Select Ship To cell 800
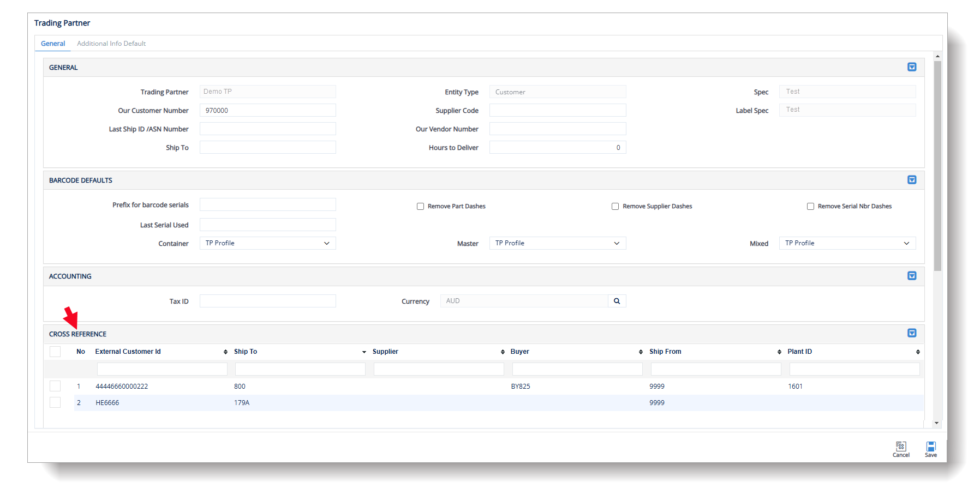The height and width of the screenshot is (495, 980). tap(240, 386)
